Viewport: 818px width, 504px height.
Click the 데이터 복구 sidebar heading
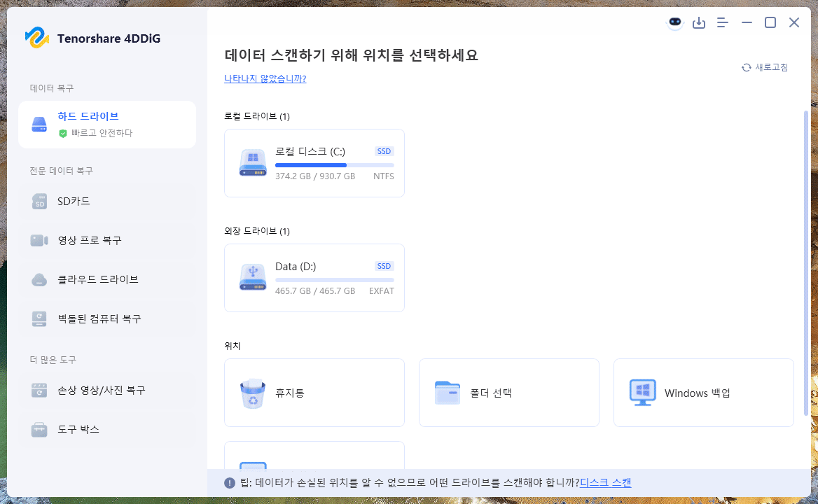(52, 89)
